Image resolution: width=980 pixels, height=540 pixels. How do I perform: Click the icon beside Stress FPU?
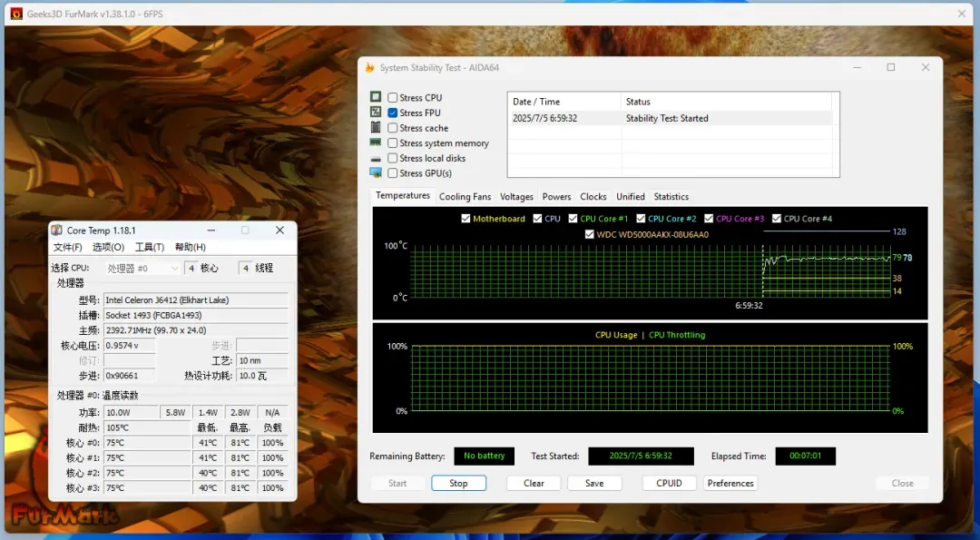click(x=376, y=112)
